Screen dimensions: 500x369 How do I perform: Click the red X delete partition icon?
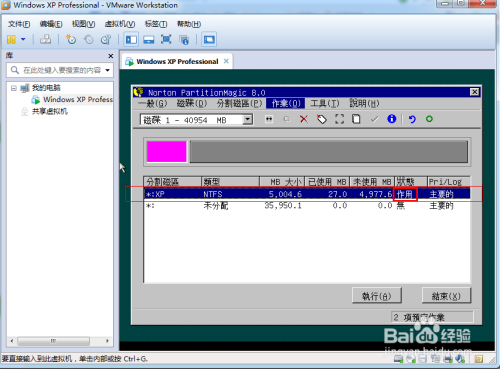click(x=304, y=119)
